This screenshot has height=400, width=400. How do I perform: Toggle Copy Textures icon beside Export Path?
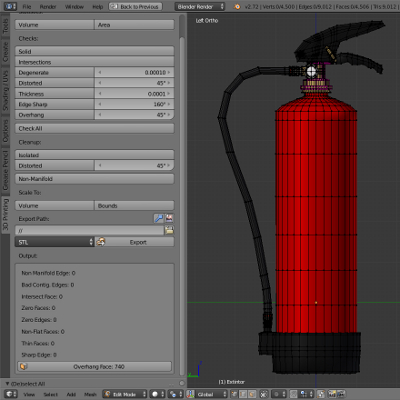(x=169, y=218)
